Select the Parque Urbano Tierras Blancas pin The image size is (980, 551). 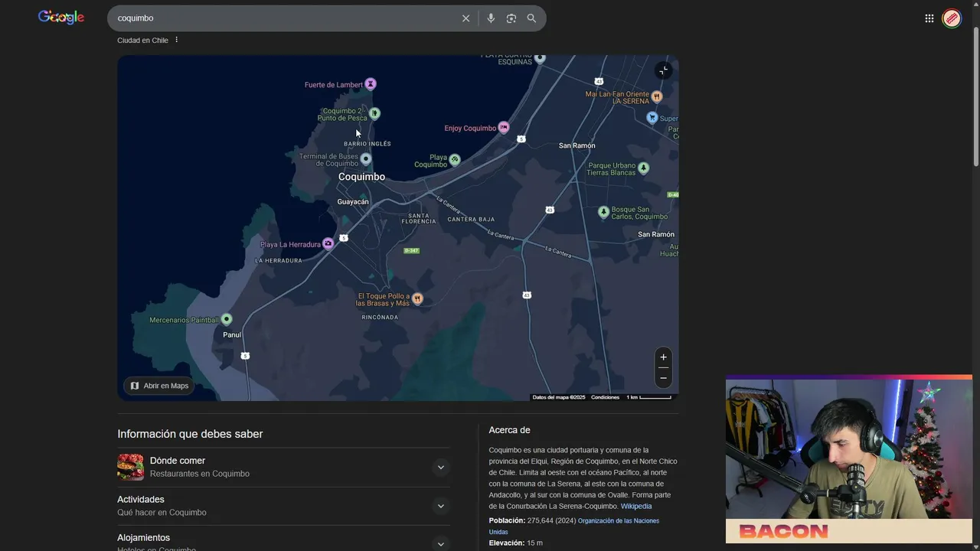pyautogui.click(x=644, y=168)
